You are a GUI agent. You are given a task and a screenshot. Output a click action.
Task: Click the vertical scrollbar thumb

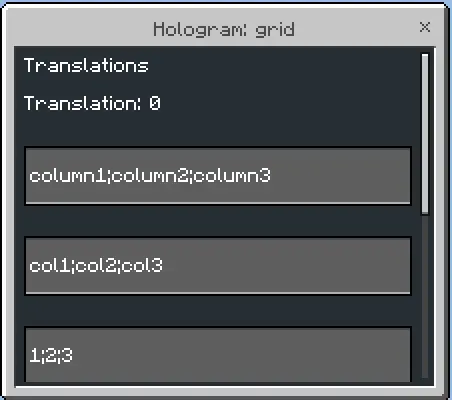pyautogui.click(x=425, y=133)
